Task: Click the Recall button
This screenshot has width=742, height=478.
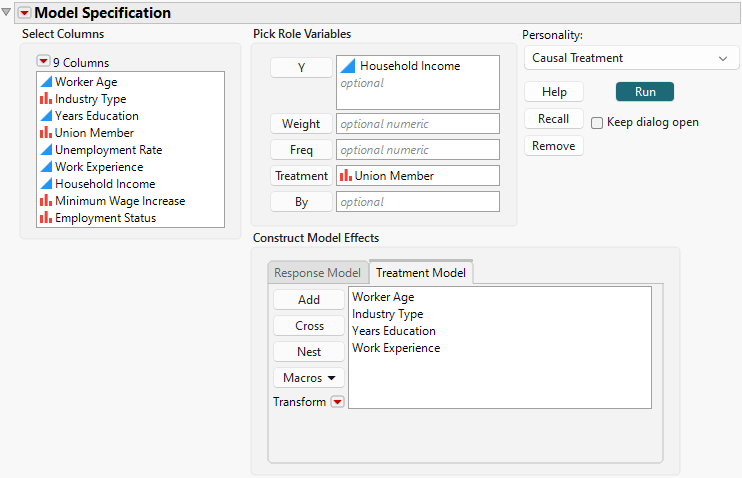Action: pyautogui.click(x=554, y=118)
